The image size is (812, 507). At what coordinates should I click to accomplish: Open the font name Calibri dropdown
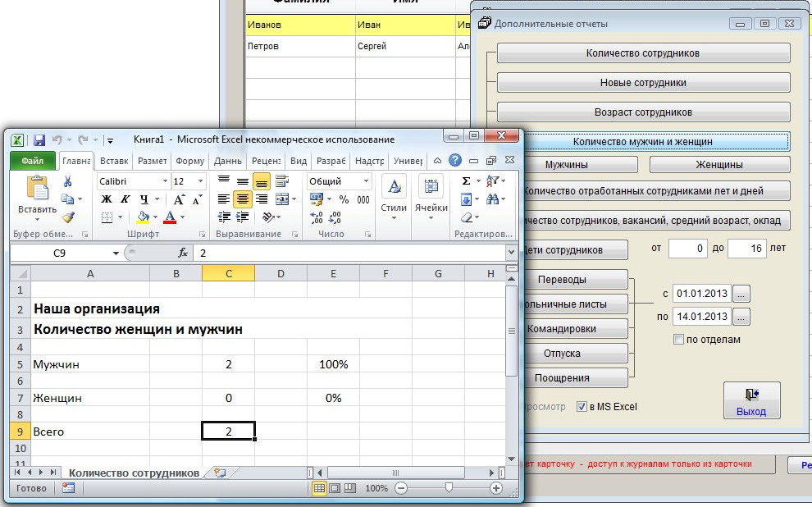pos(165,181)
